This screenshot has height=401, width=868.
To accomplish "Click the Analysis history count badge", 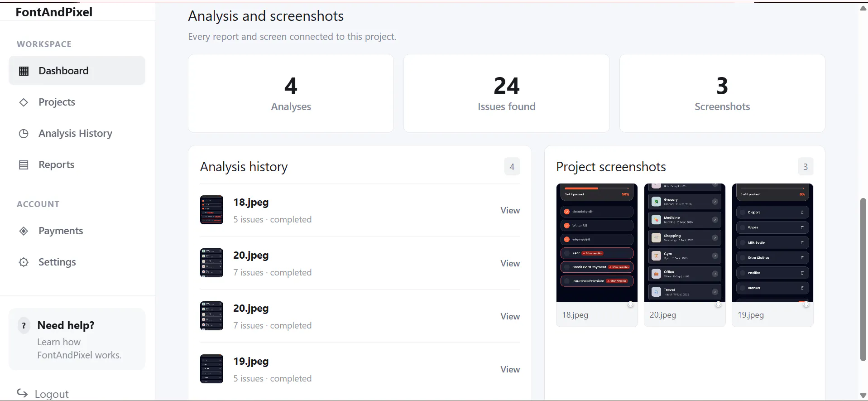I will 512,167.
